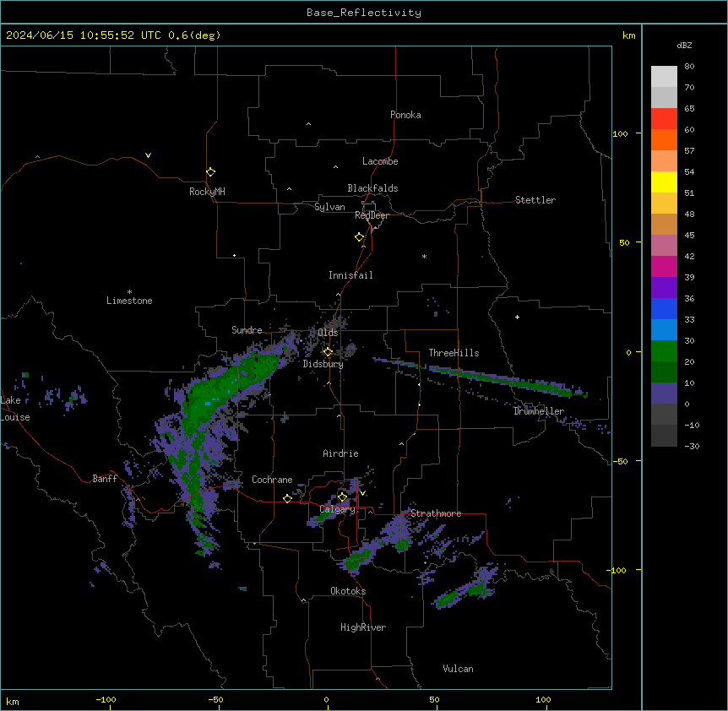
Task: Click the Stettler city label
Action: 535,200
